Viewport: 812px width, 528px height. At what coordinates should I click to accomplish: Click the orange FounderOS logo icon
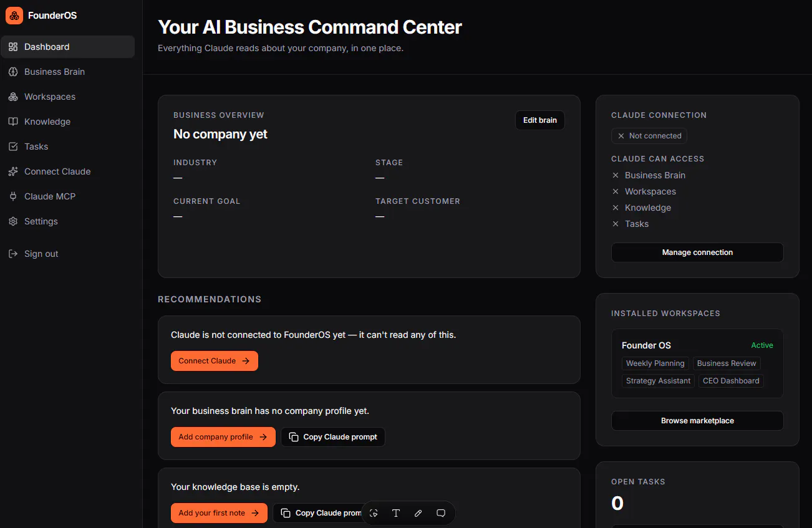(14, 16)
